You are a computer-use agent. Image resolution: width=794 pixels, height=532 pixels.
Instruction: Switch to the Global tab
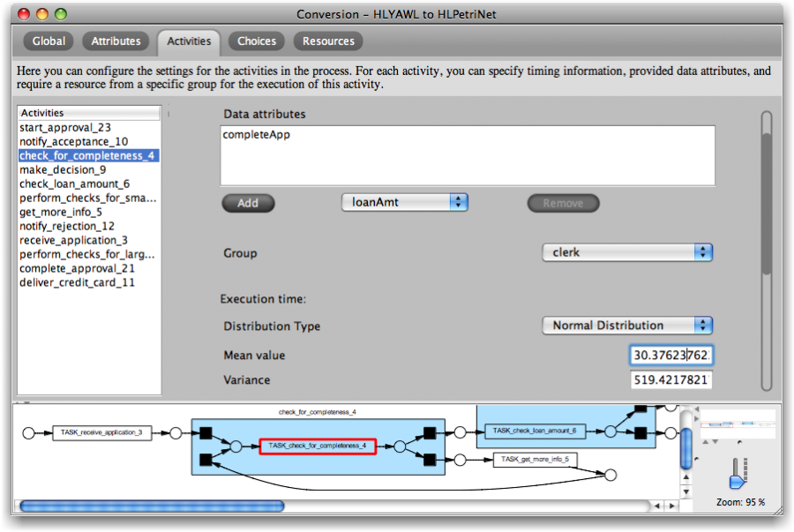[49, 41]
